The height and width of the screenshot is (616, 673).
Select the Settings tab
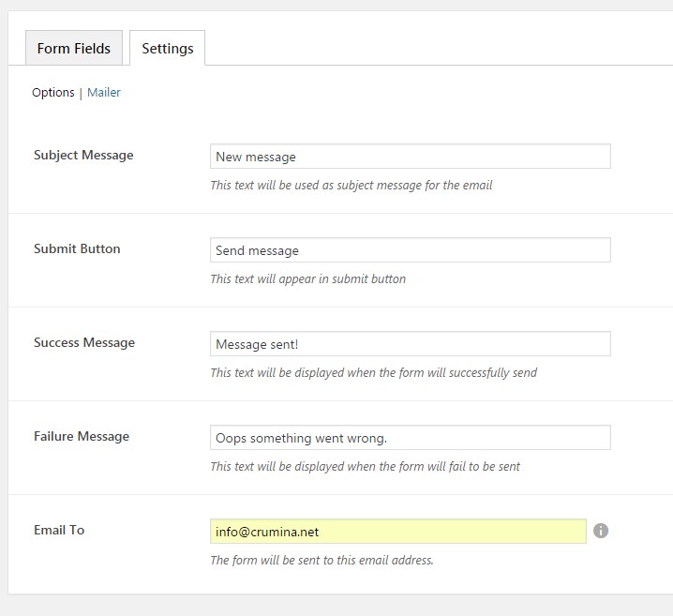167,49
